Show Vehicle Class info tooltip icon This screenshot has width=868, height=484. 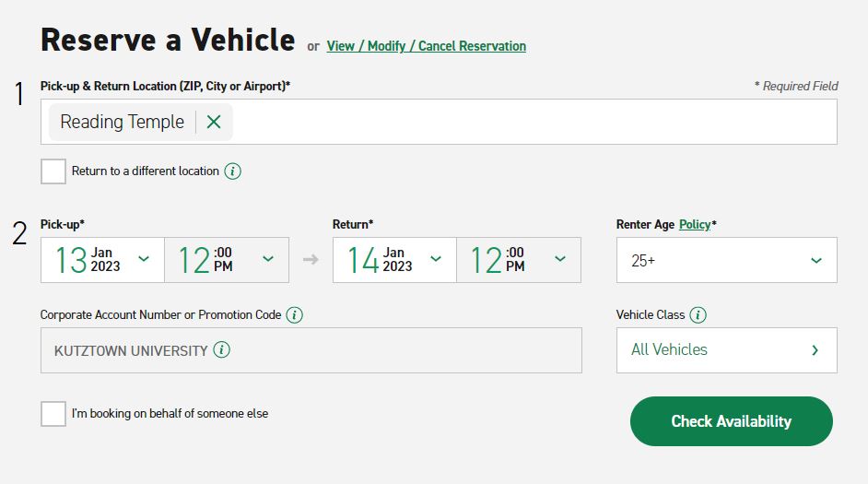[698, 315]
